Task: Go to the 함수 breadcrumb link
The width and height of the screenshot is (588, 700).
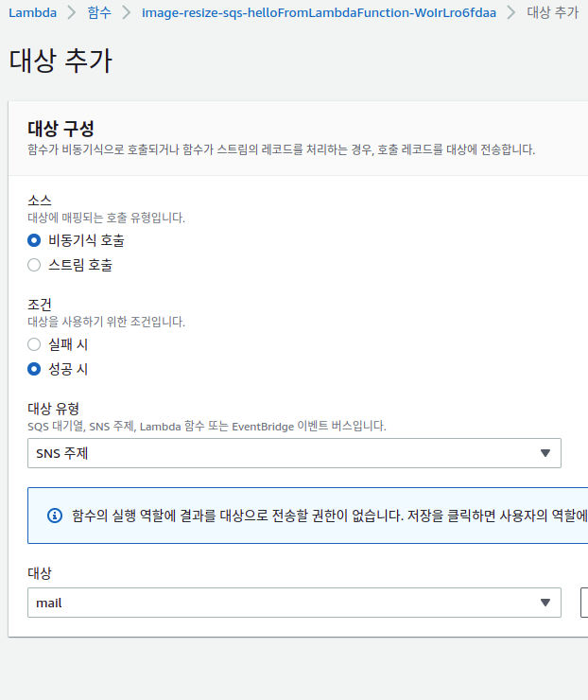Action: [99, 12]
